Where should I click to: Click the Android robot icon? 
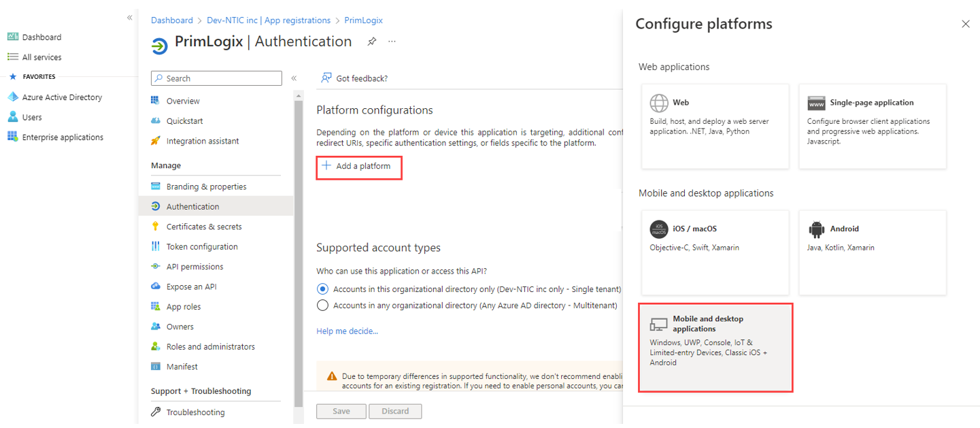click(x=816, y=229)
